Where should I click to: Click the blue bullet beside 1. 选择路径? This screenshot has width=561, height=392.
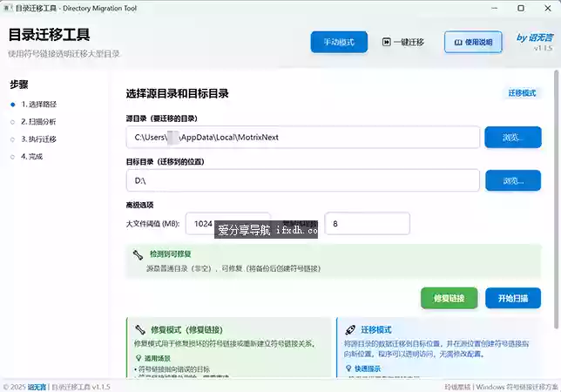(12, 105)
